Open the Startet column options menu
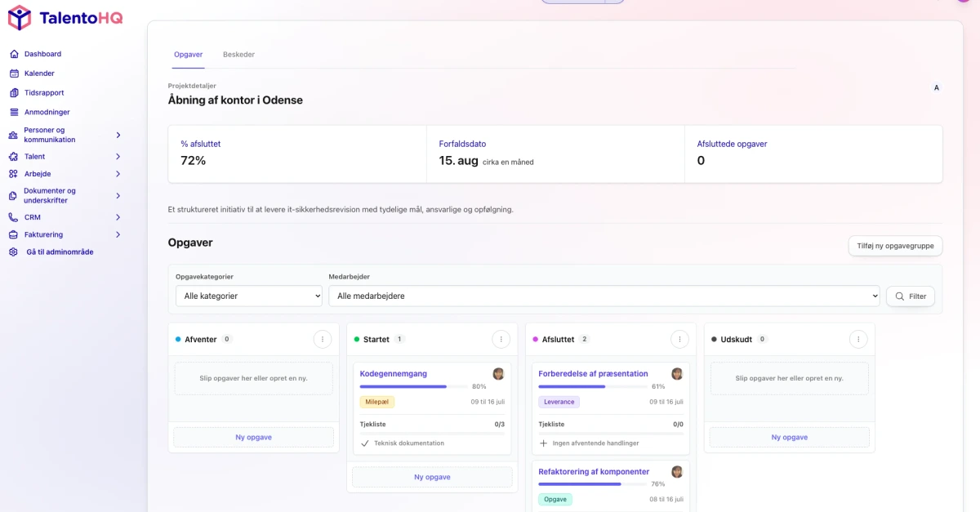This screenshot has width=980, height=512. 501,339
